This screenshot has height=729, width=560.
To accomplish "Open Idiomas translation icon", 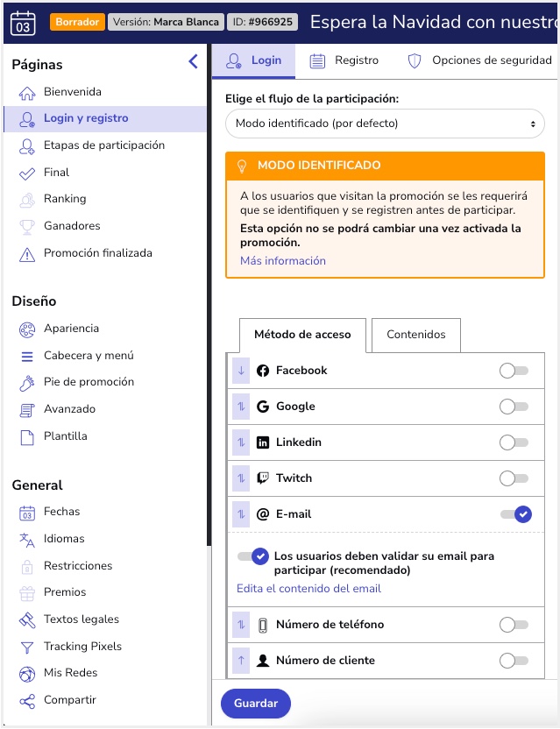I will click(27, 540).
